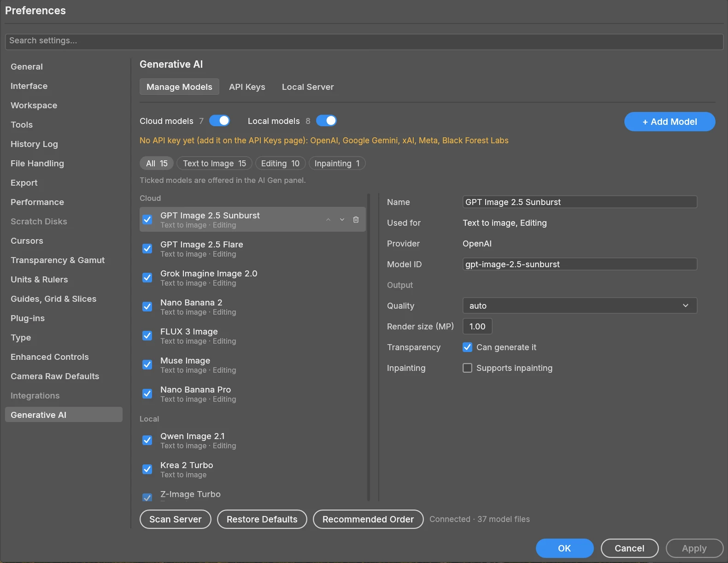Cancel the Preferences dialog

(629, 548)
